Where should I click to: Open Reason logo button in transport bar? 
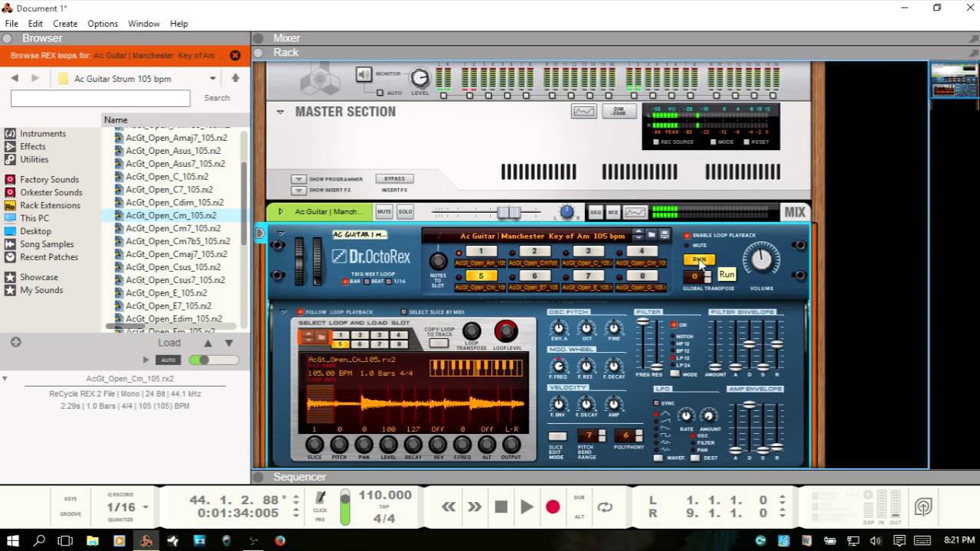point(923,507)
